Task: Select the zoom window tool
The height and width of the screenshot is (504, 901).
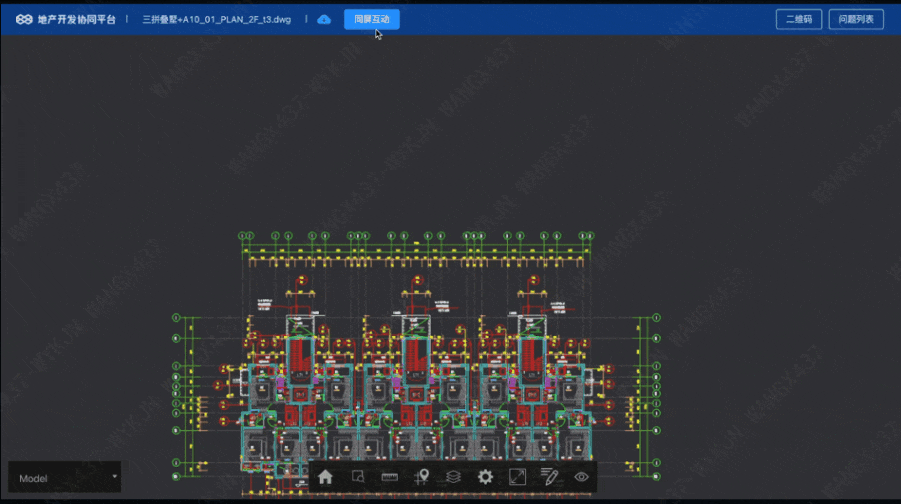Action: [x=357, y=477]
